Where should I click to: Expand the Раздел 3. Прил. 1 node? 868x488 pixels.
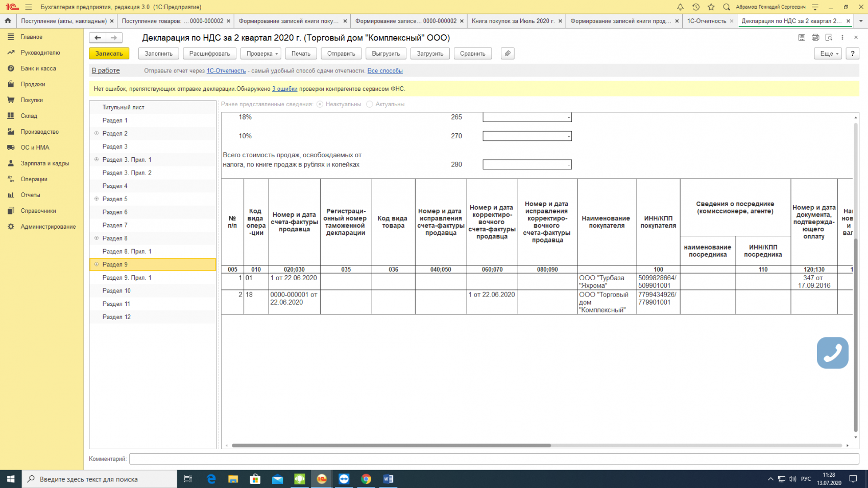click(x=97, y=160)
